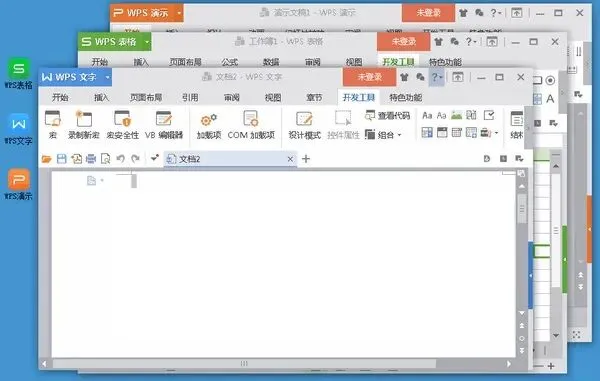This screenshot has width=600, height=381.
Task: Open the 章节 tab in WPS 文字
Action: [314, 98]
